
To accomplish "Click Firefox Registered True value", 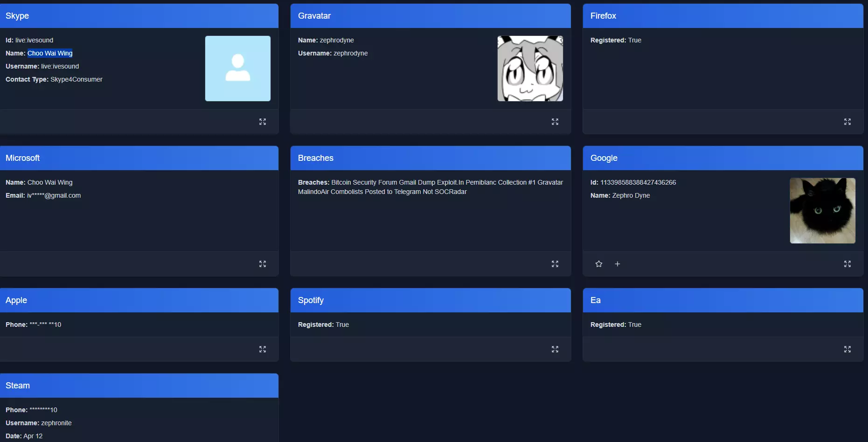I will point(635,40).
